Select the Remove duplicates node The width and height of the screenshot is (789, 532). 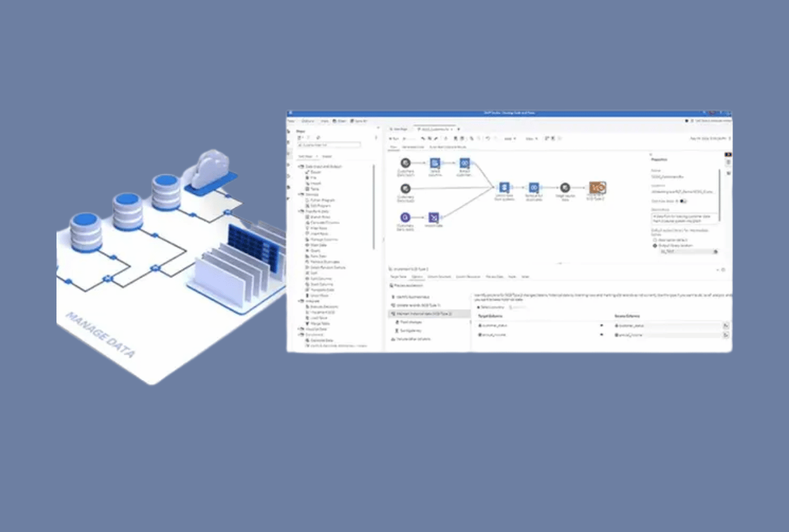click(x=534, y=188)
